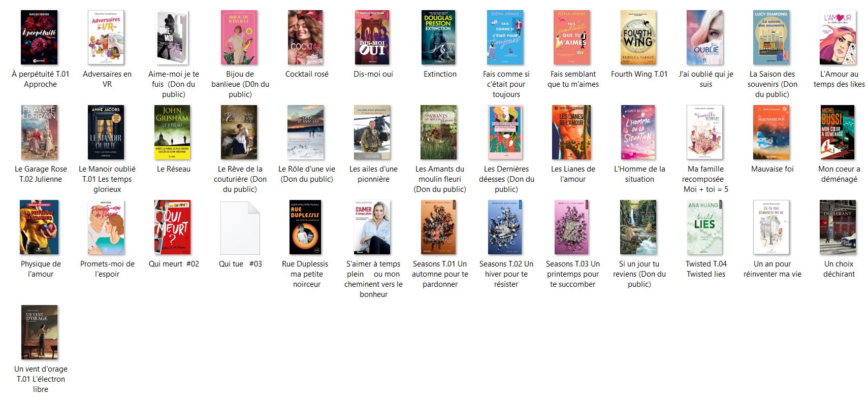This screenshot has height=401, width=868.
Task: Pick Les Dernières déesses cover thumbnail
Action: coord(506,132)
